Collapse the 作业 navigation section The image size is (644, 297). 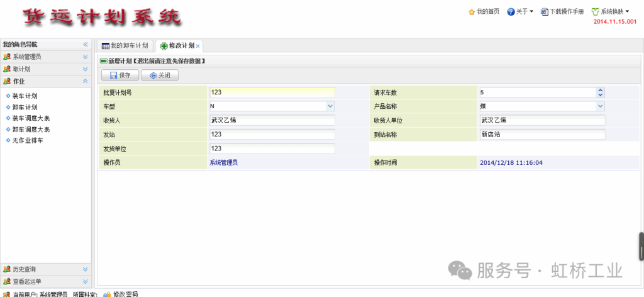coord(85,81)
